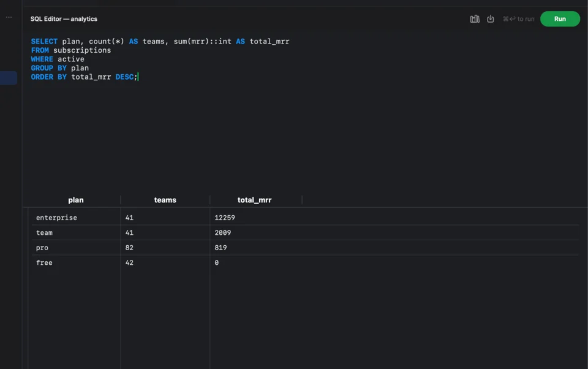Image resolution: width=588 pixels, height=369 pixels.
Task: Click the 819 total_mrr value
Action: [x=221, y=248]
